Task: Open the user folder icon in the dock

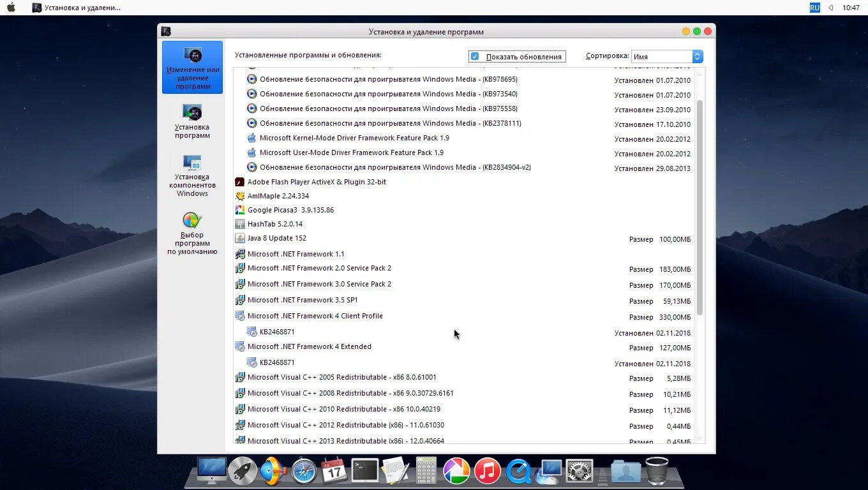Action: pos(626,471)
